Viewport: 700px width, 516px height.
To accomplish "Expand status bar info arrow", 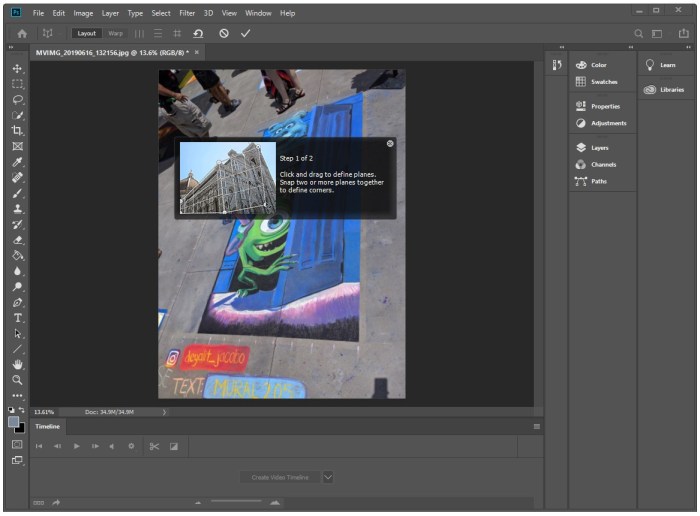I will coord(164,412).
